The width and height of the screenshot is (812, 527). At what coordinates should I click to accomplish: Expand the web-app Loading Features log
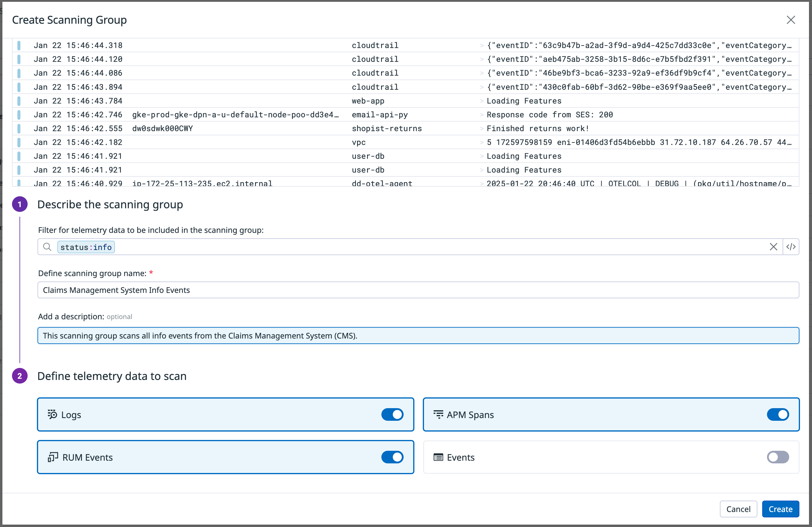click(x=481, y=101)
